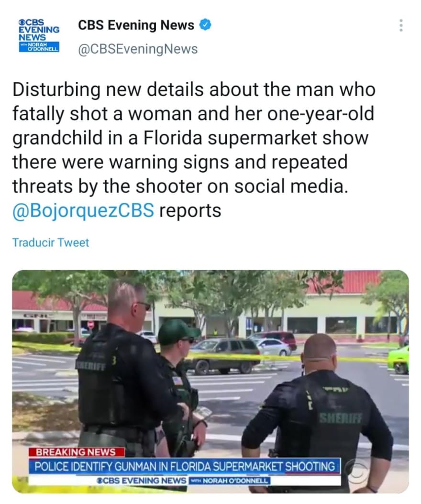Click the blue verified badge
This screenshot has height=504, width=421.
(x=205, y=25)
